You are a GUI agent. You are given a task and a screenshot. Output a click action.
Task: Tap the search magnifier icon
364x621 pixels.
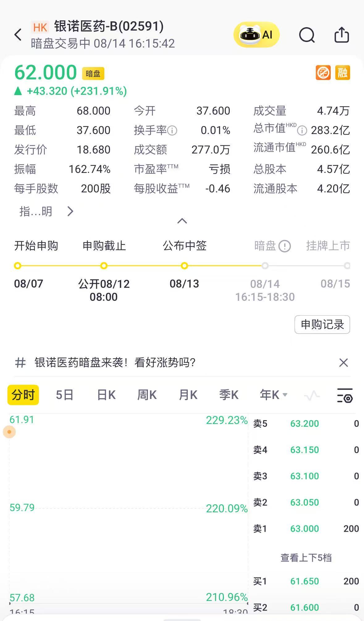(307, 35)
